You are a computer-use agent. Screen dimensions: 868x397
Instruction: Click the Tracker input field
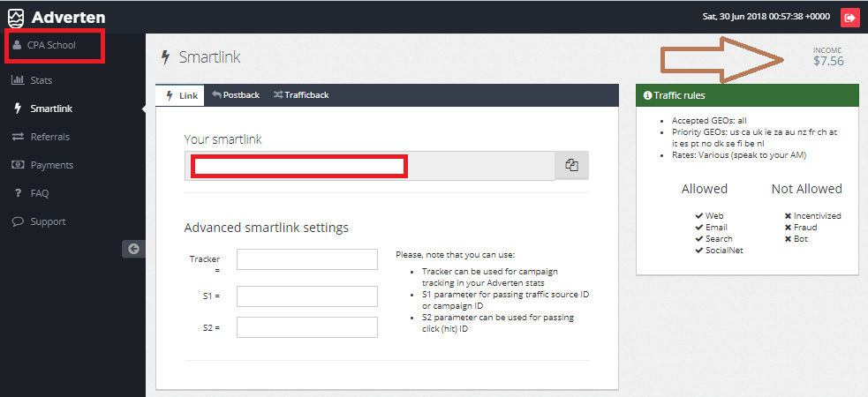[307, 259]
